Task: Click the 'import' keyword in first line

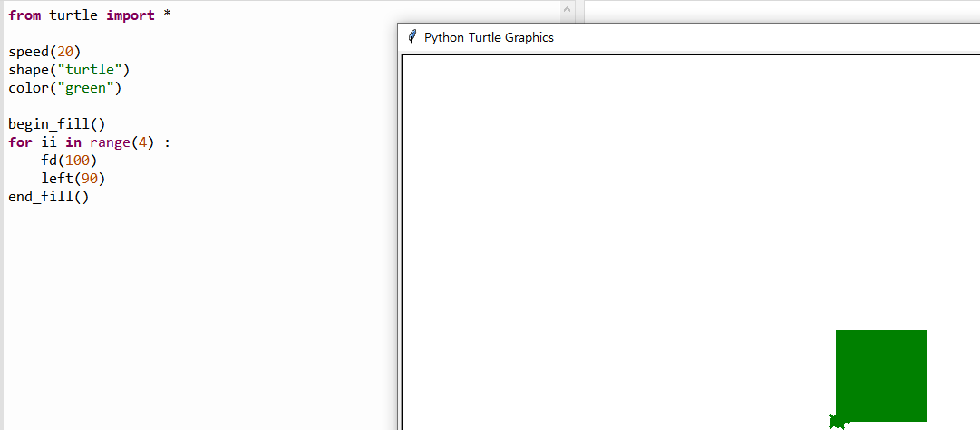Action: tap(130, 15)
